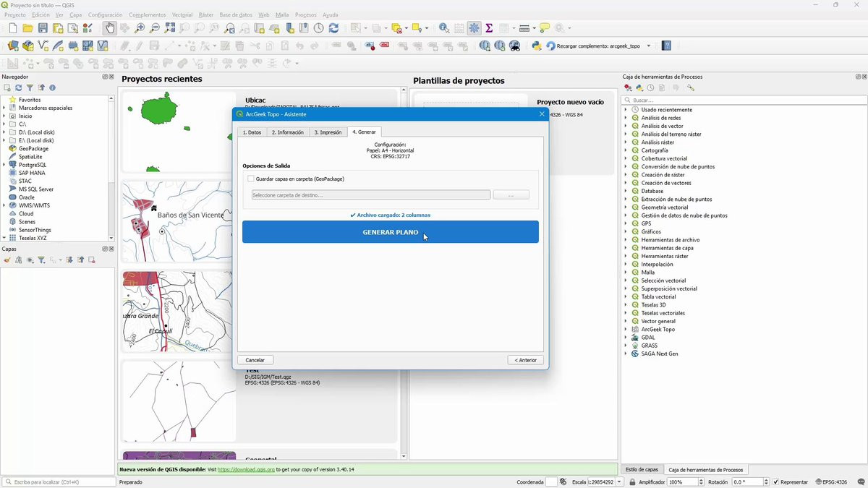Click the Refresh map icon
The height and width of the screenshot is (488, 868).
(x=333, y=28)
